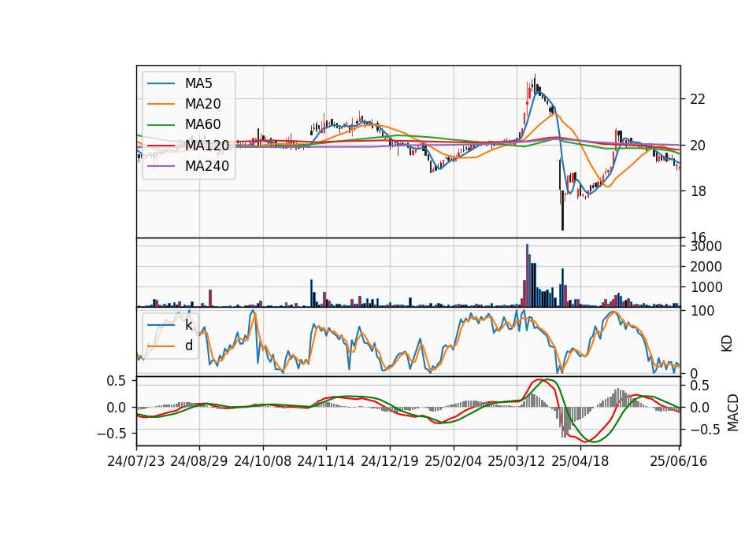The width and height of the screenshot is (756, 543).
Task: Click the d legend label in KD panel
Action: pyautogui.click(x=189, y=345)
